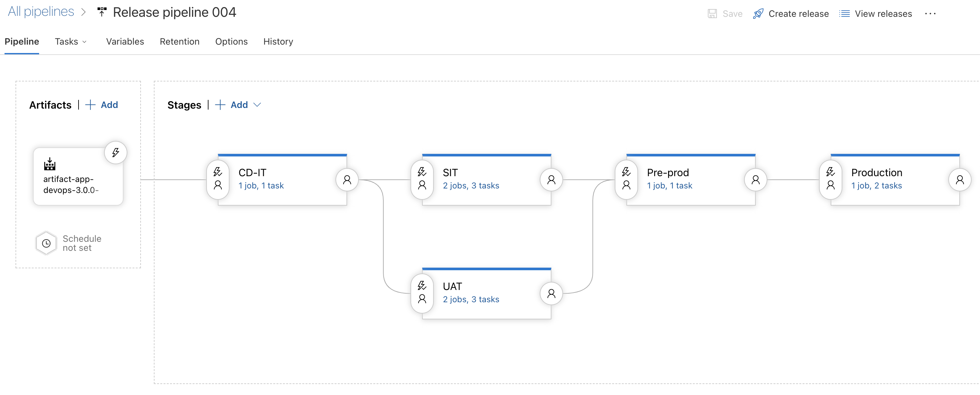This screenshot has width=980, height=395.
Task: Switch to the History tab
Action: point(278,41)
